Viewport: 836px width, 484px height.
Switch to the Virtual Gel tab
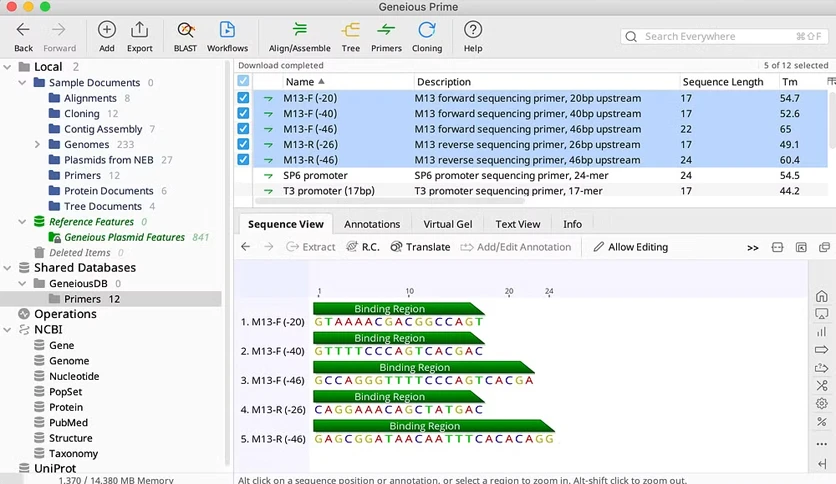pyautogui.click(x=448, y=224)
